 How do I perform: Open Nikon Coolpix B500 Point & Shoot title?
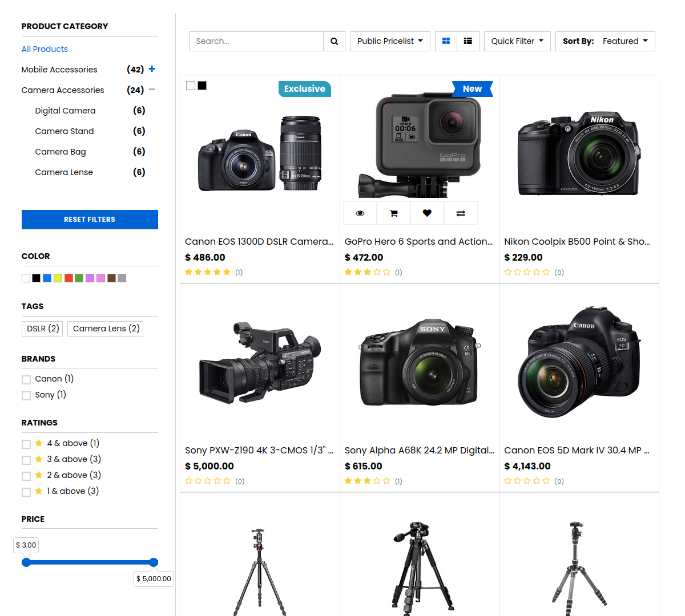[x=577, y=242]
